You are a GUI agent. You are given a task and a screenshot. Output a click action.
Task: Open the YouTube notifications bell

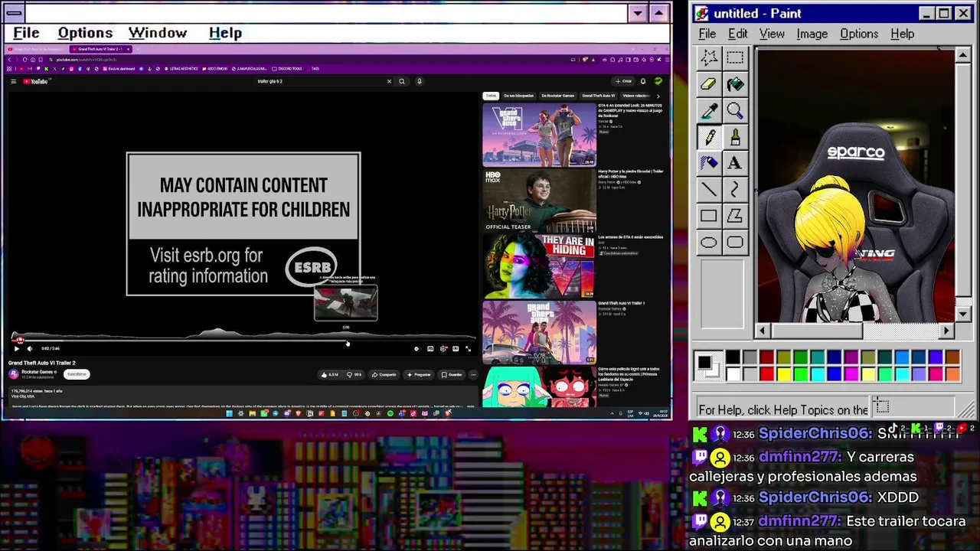[642, 81]
